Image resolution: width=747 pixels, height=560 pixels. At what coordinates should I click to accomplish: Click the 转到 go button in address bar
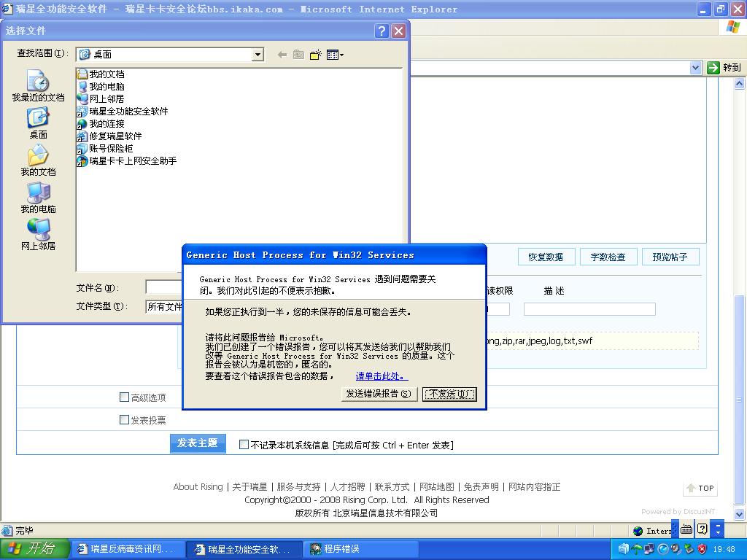(x=724, y=68)
